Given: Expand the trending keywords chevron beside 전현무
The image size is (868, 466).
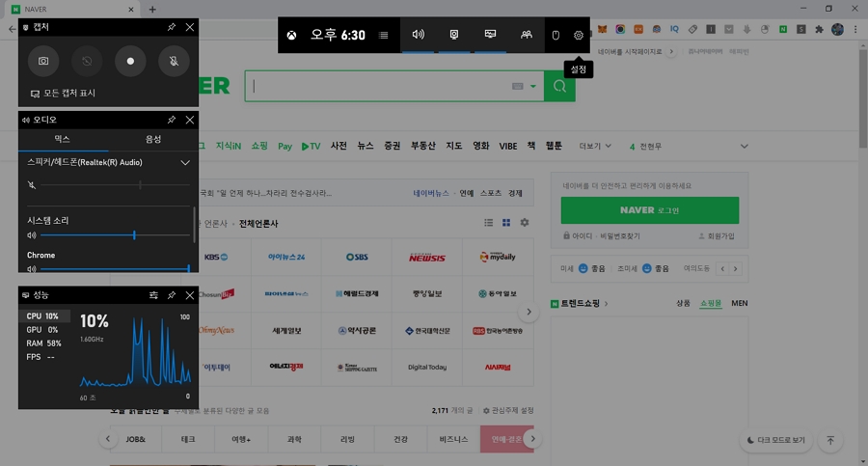Looking at the screenshot, I should tap(744, 147).
